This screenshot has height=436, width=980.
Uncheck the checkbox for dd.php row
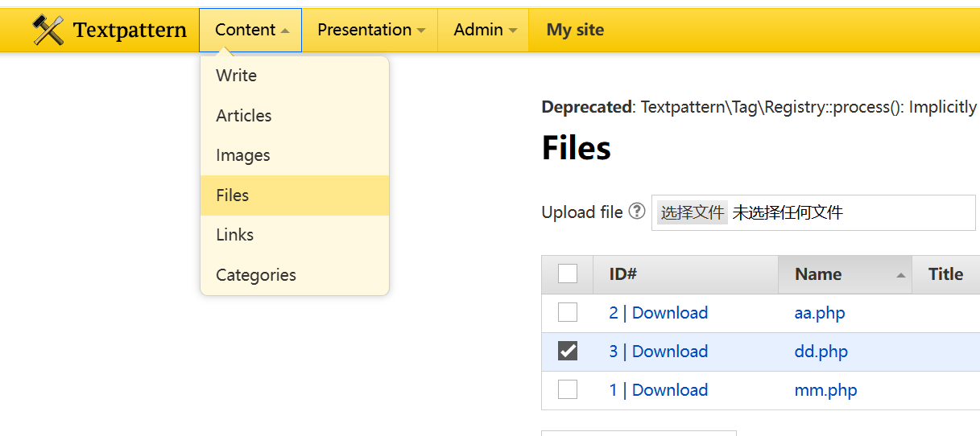tap(568, 351)
